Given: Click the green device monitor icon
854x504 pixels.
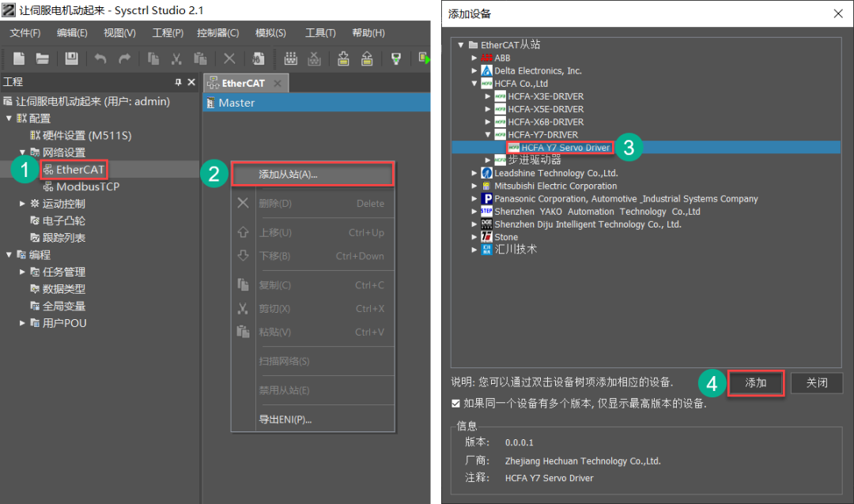Looking at the screenshot, I should click(x=396, y=58).
